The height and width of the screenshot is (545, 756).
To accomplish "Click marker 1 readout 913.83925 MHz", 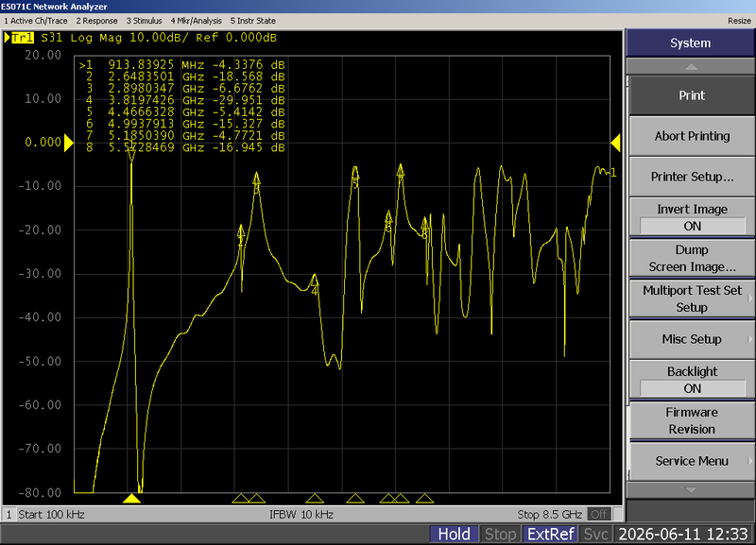I will [x=182, y=64].
